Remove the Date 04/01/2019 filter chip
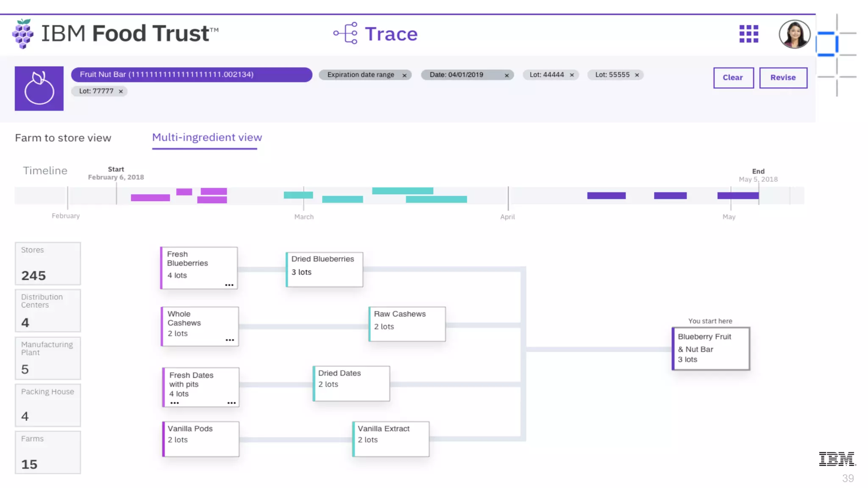Screen dimensions: 868x488 tap(506, 75)
